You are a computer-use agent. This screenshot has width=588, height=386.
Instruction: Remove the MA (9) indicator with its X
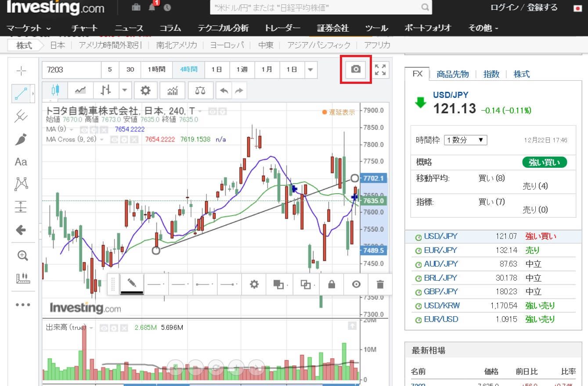pyautogui.click(x=103, y=130)
